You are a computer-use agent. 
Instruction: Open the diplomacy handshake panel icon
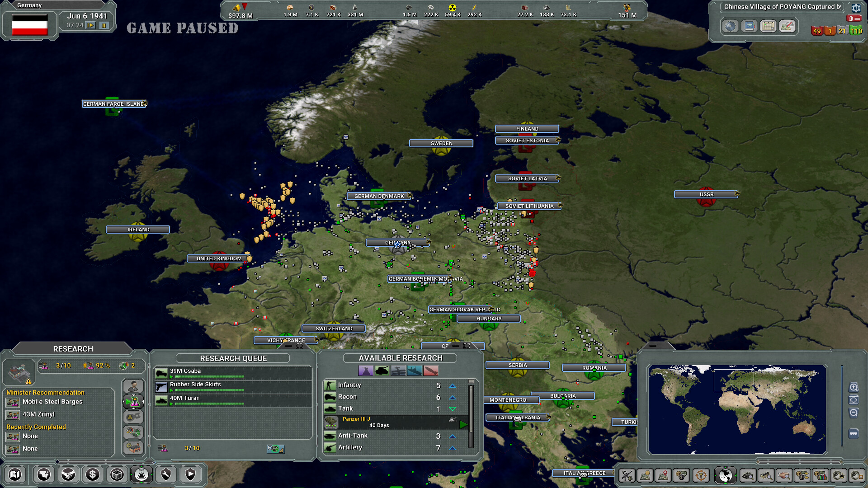tap(69, 474)
